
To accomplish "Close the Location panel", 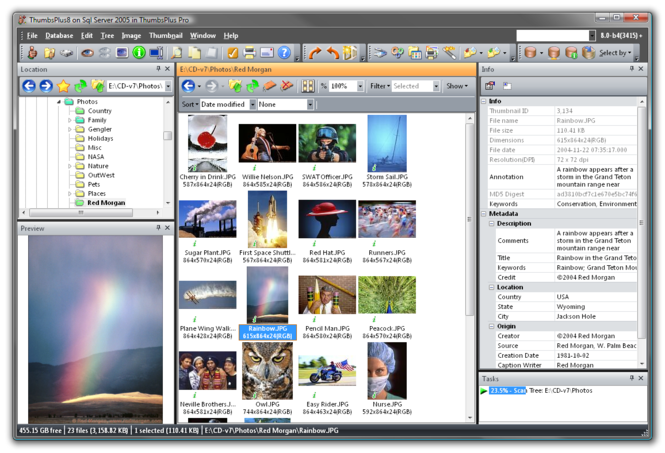I will 168,69.
